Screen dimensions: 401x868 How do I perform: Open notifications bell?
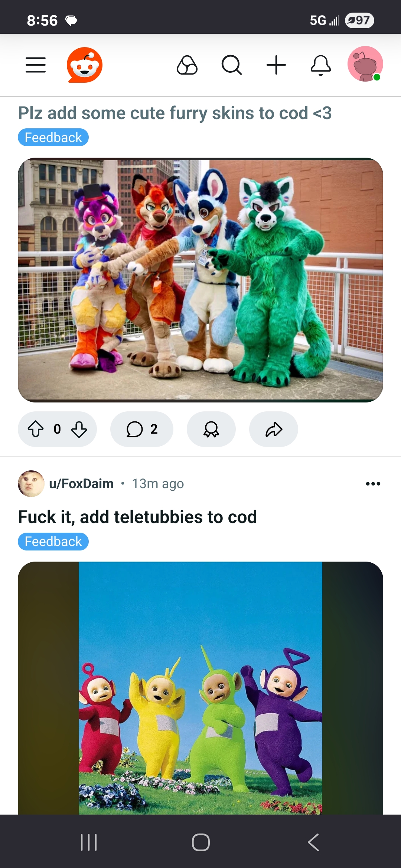tap(321, 65)
